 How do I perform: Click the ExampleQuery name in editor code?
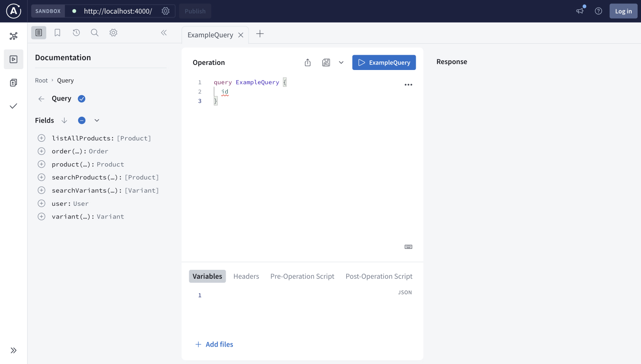pyautogui.click(x=258, y=82)
